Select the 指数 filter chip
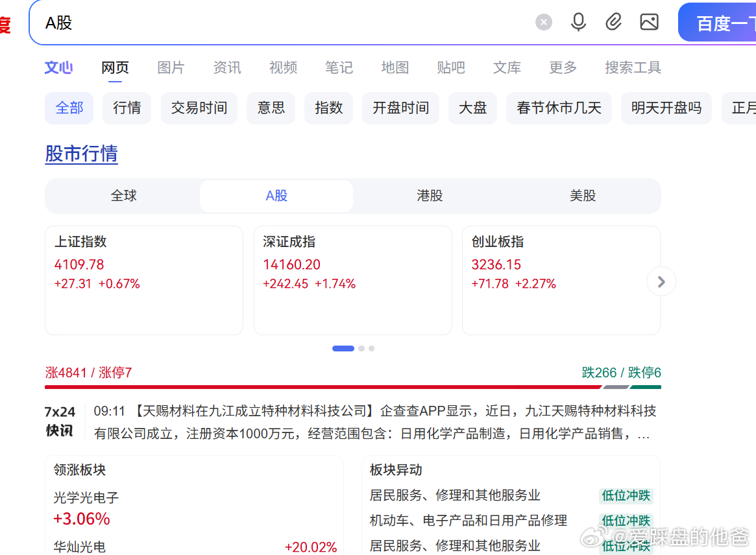The width and height of the screenshot is (756, 555). point(329,108)
